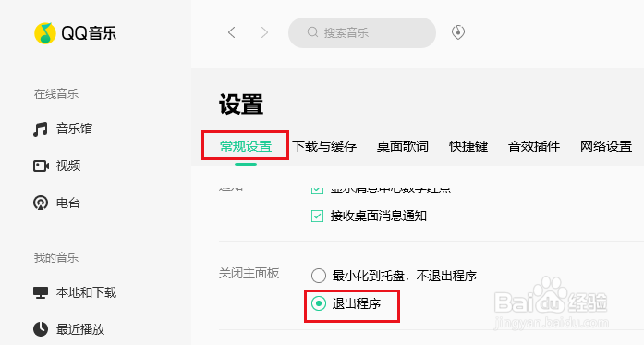
Task: Go back with the left arrow
Action: point(232,32)
